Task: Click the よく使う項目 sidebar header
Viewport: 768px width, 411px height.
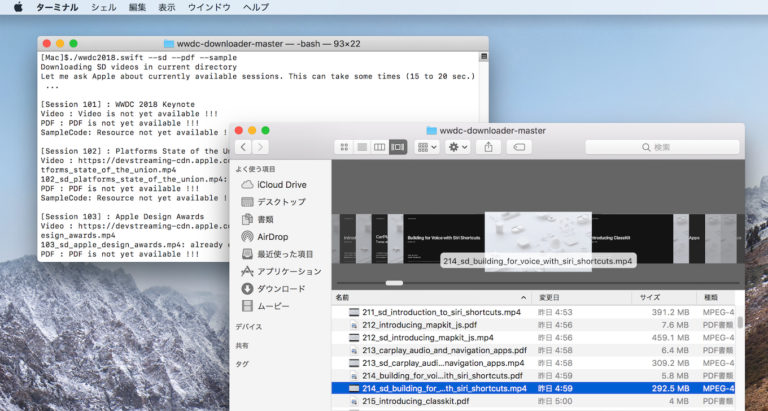Action: click(x=255, y=169)
